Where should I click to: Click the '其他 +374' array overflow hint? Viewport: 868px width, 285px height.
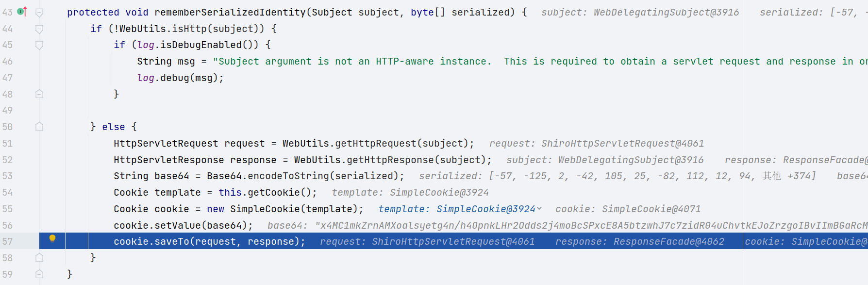tap(788, 176)
